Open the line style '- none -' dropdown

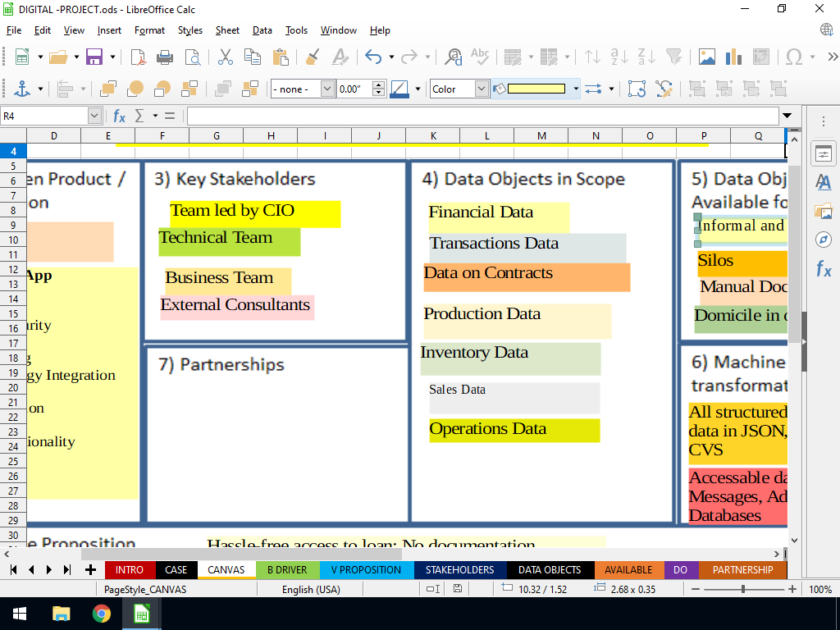pyautogui.click(x=327, y=89)
